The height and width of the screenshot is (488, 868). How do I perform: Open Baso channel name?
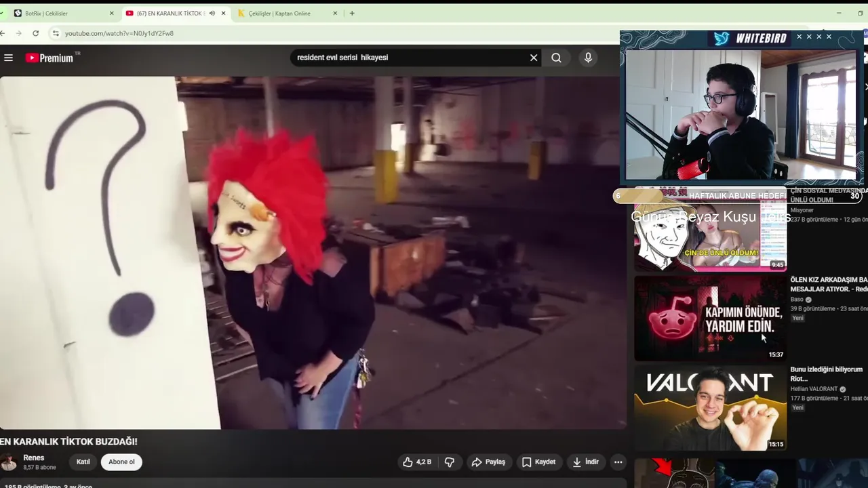point(797,299)
